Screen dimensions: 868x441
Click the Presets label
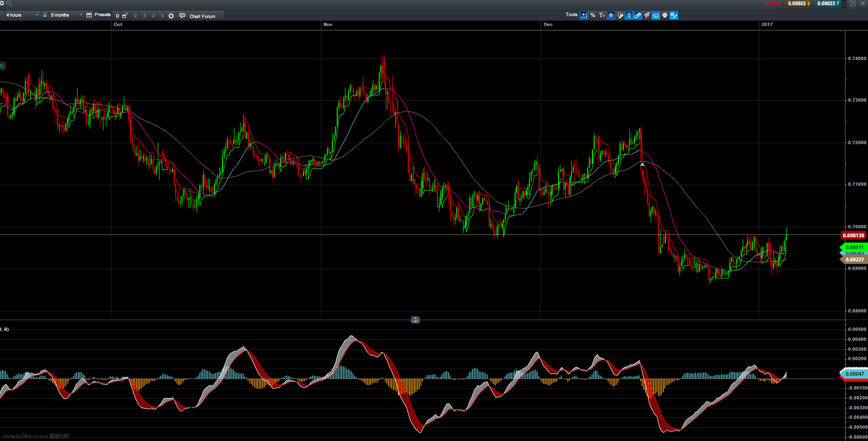coord(103,15)
